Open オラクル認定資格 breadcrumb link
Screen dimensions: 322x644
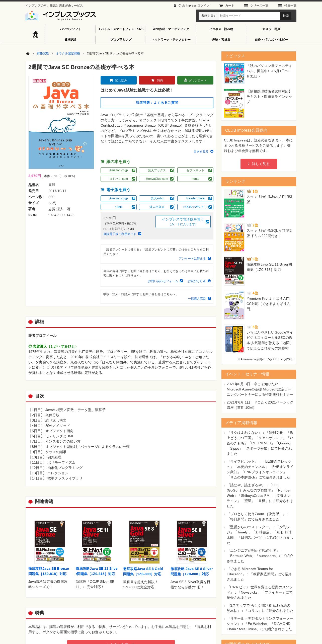68,54
